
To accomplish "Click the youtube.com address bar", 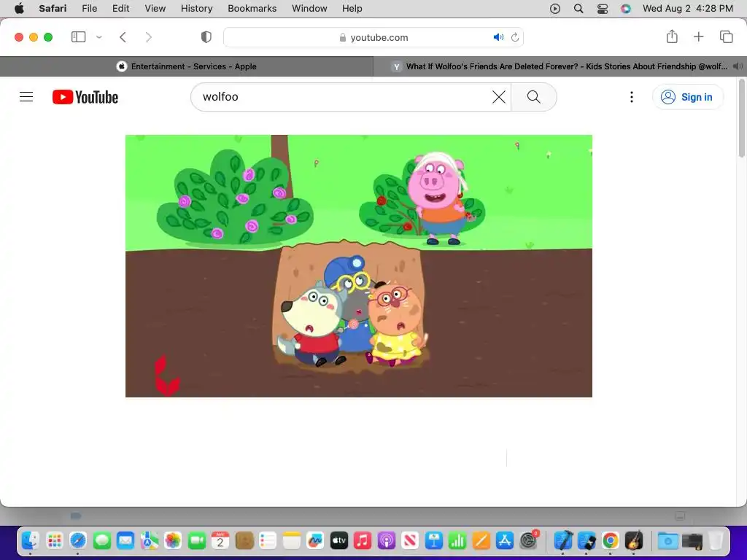I will 373,37.
